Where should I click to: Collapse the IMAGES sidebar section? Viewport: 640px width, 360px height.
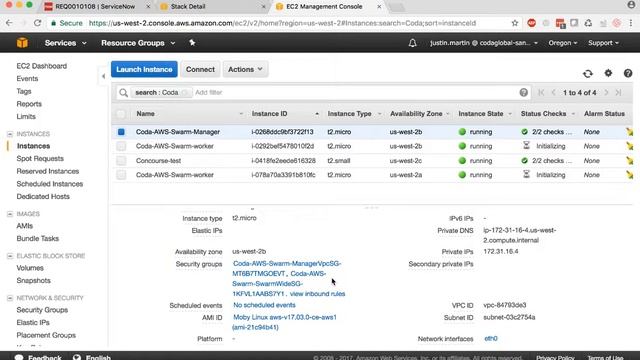coord(10,214)
